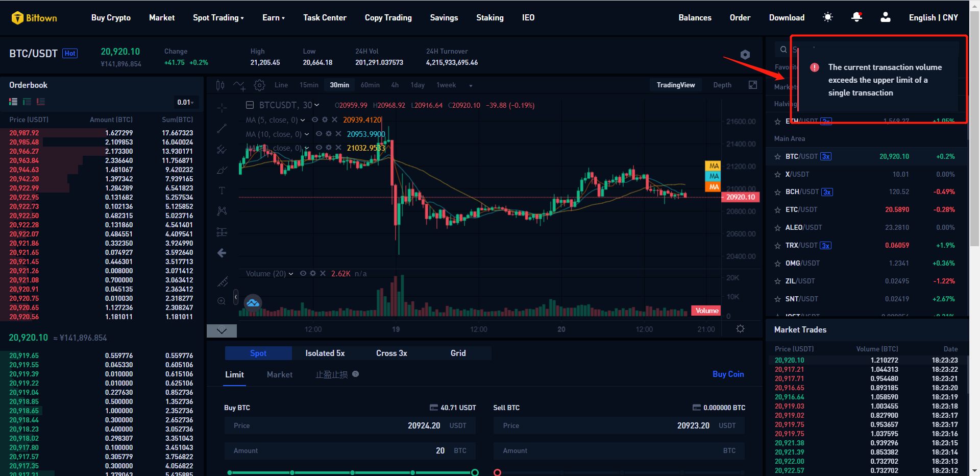Favorite TRX/USDT with its star

778,246
